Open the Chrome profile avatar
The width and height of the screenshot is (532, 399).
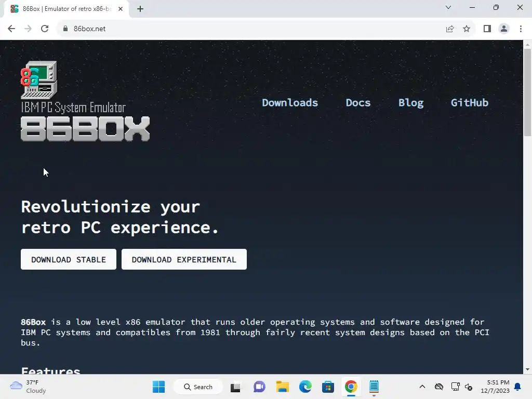pos(504,29)
